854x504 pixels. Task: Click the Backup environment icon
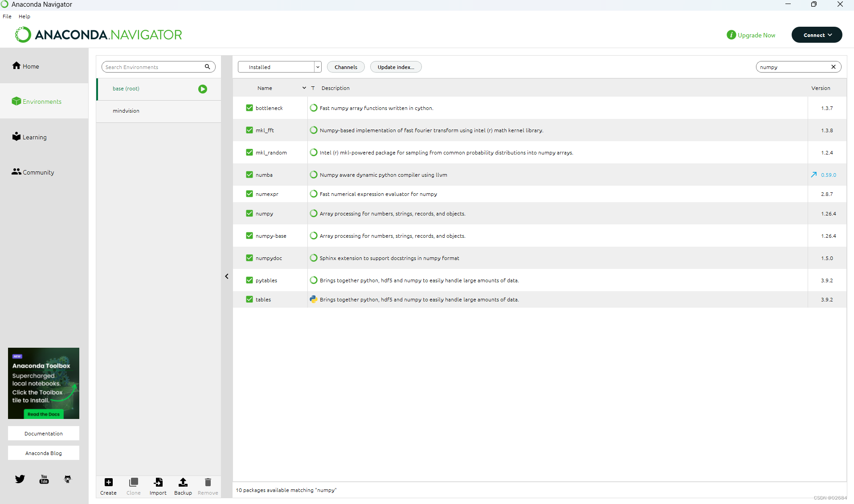click(x=183, y=482)
